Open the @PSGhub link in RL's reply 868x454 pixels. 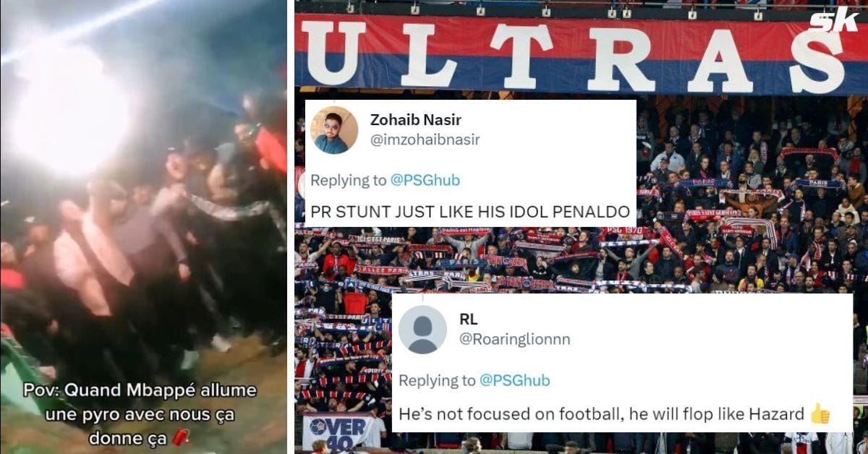[514, 380]
